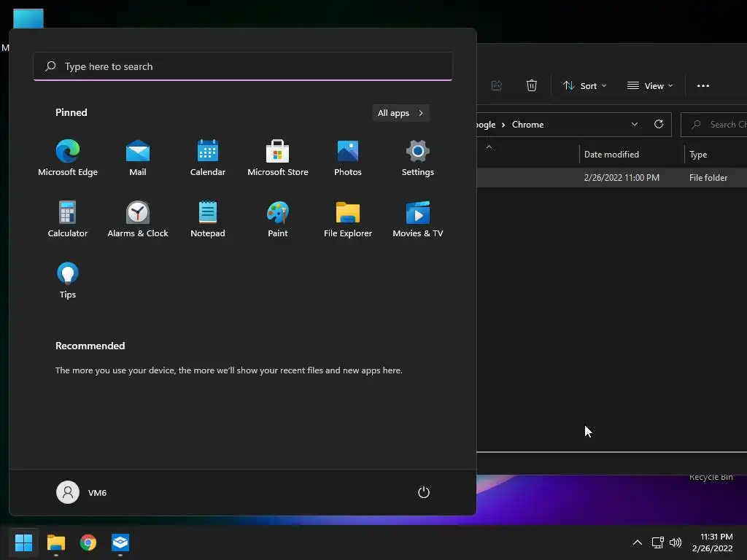Open the VM6 user account menu

click(x=82, y=492)
